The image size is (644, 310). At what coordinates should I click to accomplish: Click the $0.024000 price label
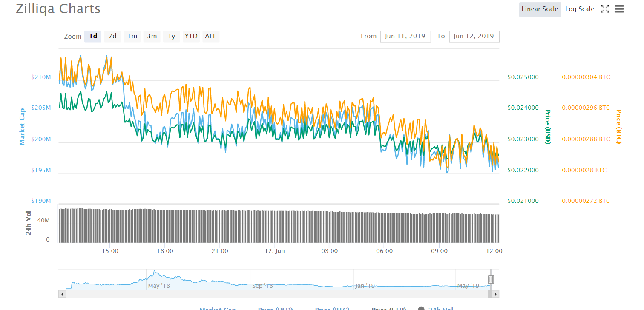click(x=523, y=108)
